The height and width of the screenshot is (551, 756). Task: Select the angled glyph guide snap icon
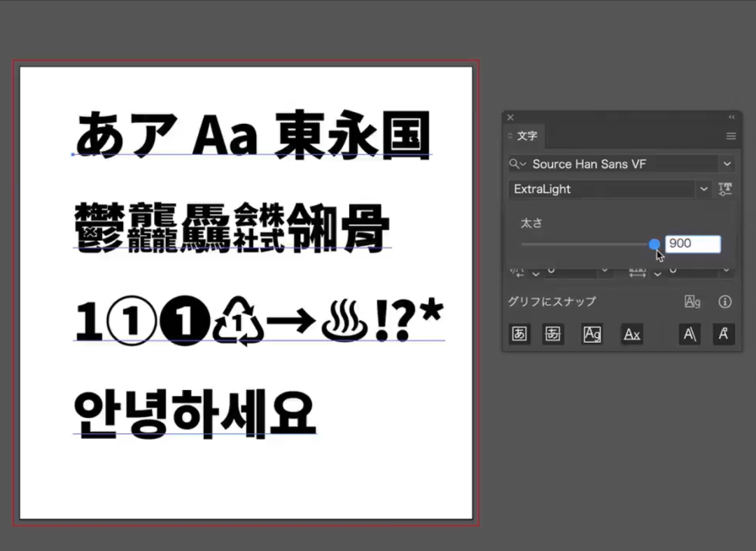pyautogui.click(x=689, y=334)
